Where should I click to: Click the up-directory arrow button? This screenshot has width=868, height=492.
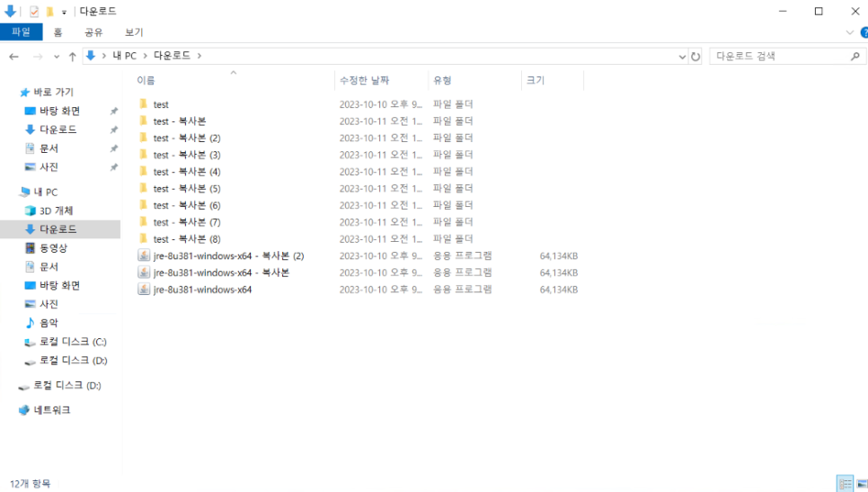(x=72, y=56)
